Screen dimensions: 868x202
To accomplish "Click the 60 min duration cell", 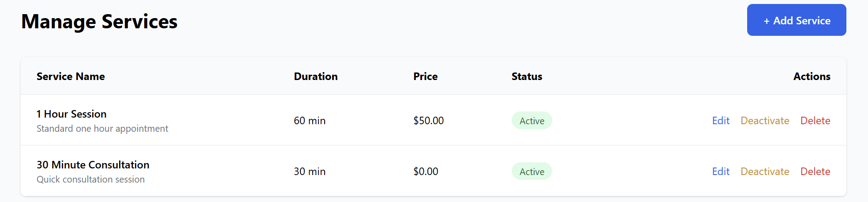I will [x=310, y=121].
